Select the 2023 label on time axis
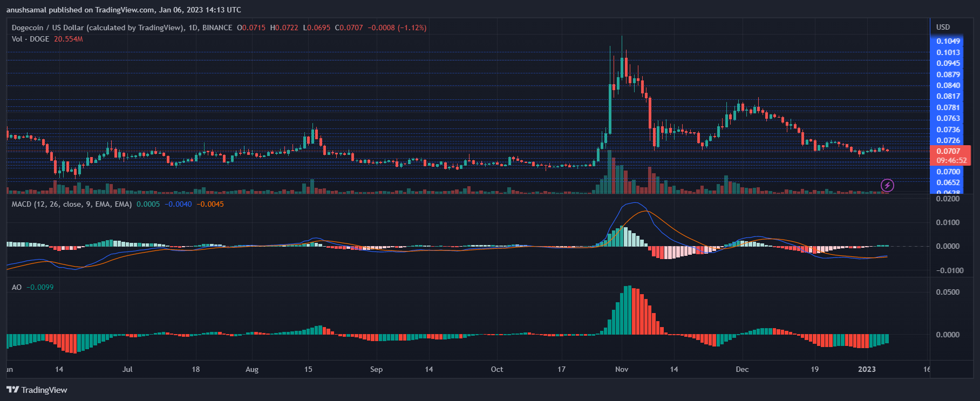The image size is (980, 401). [867, 369]
